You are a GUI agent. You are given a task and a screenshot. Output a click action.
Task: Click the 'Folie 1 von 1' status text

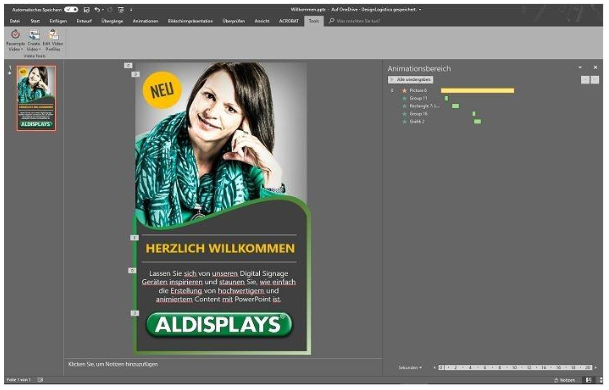point(19,380)
